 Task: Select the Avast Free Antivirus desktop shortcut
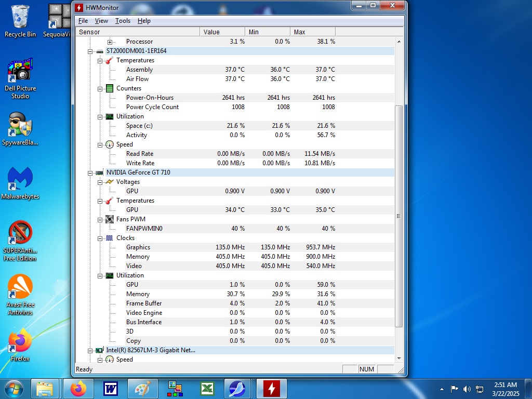pos(20,295)
